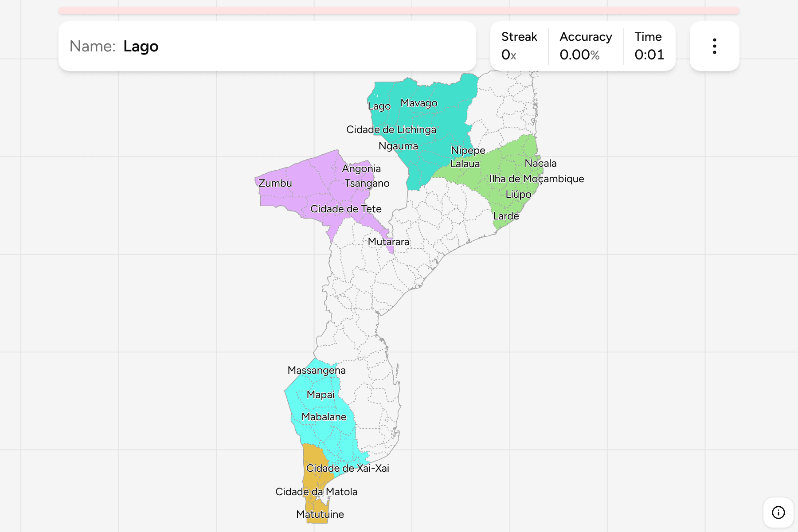Click the pink progress bar at top
798x532 pixels.
(399, 11)
